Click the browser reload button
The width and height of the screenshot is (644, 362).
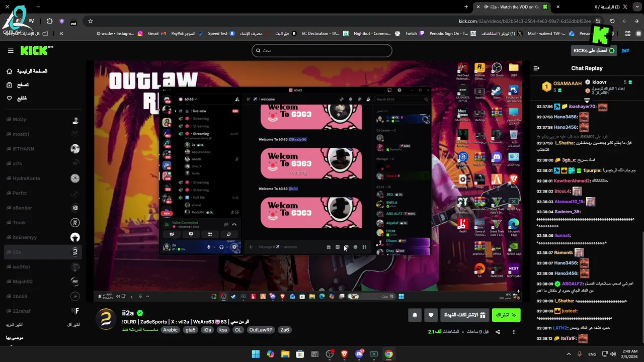point(612,21)
